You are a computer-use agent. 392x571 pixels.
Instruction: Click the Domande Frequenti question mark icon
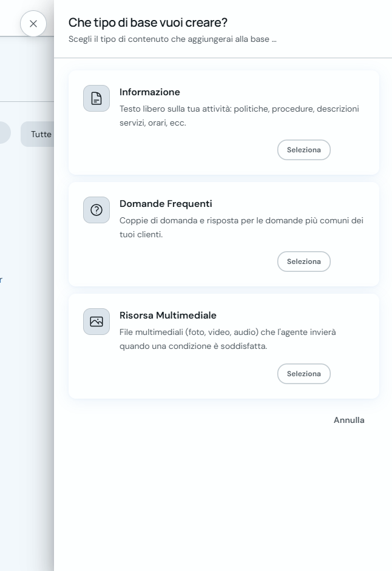coord(96,210)
